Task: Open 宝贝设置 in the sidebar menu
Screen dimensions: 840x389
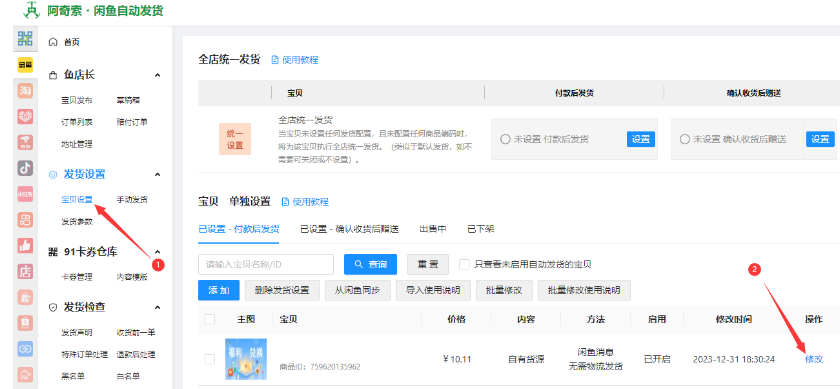Action: pos(77,199)
